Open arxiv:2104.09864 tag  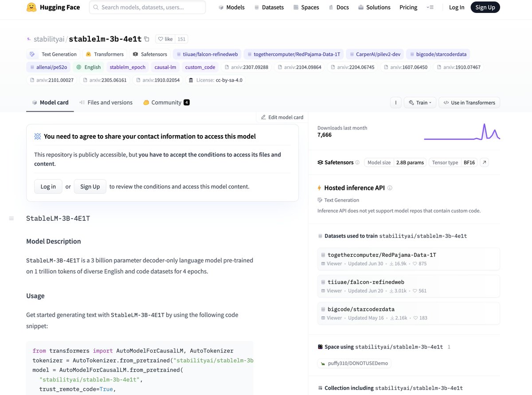point(299,67)
